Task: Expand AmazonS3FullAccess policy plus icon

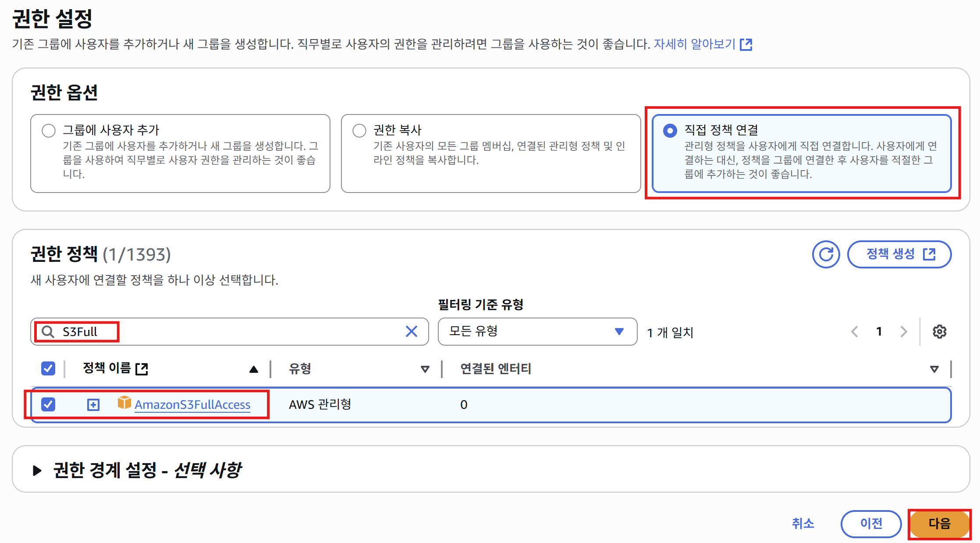Action: tap(93, 404)
